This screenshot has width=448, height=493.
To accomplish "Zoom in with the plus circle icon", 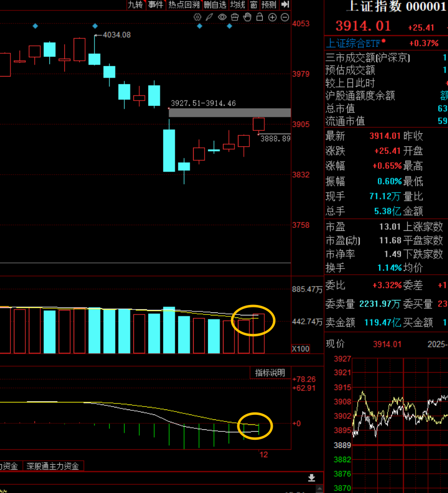I will 272,17.
